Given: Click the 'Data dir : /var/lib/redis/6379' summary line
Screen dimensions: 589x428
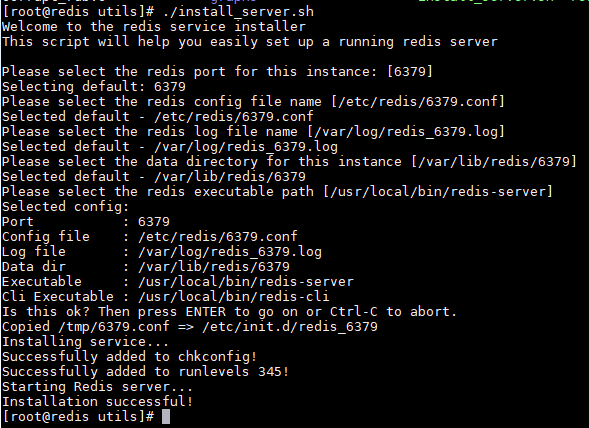Looking at the screenshot, I should 146,267.
